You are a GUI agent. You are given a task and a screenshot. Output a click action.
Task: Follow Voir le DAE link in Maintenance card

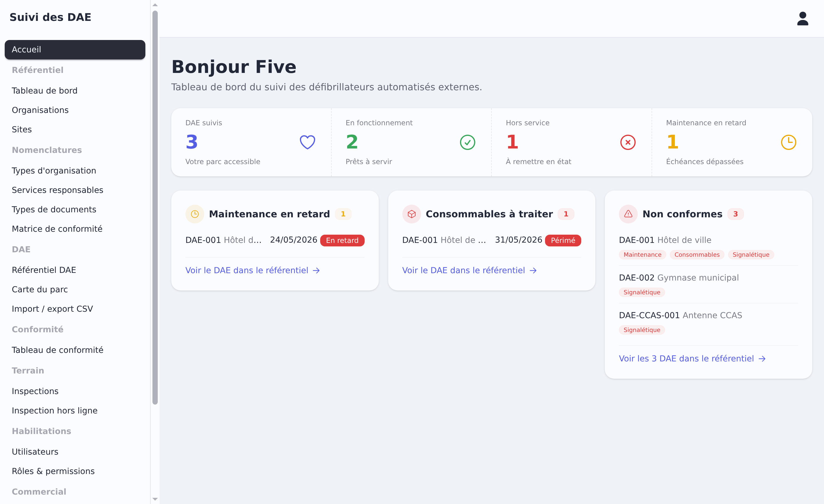click(x=252, y=270)
